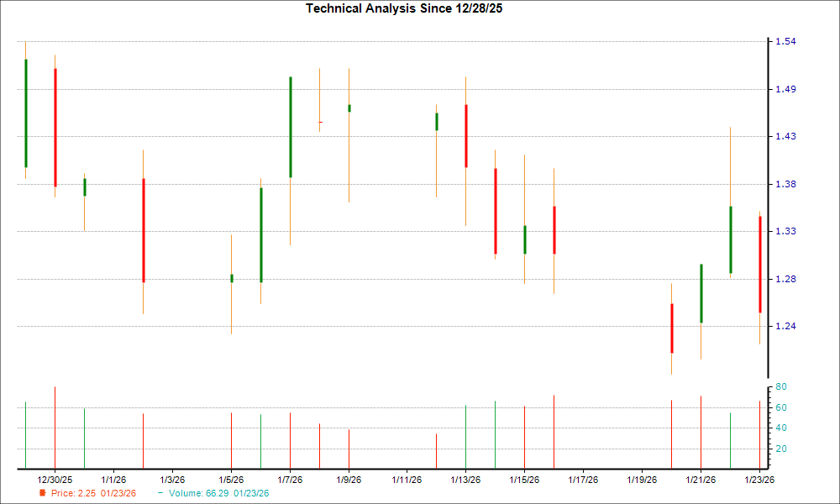Image resolution: width=840 pixels, height=504 pixels.
Task: Click the small green candle near 1/5/26
Action: (x=232, y=277)
